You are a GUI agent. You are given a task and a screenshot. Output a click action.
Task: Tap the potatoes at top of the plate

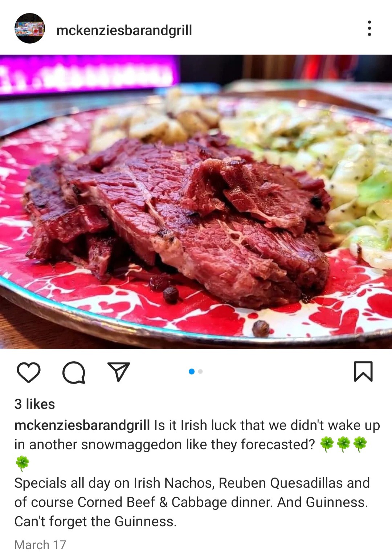(156, 120)
